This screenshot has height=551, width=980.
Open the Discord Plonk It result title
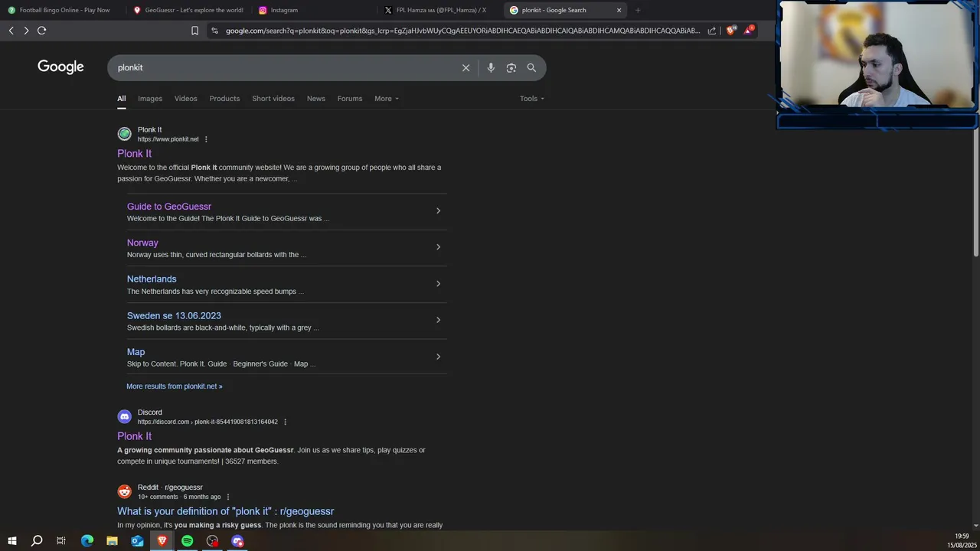click(x=134, y=436)
